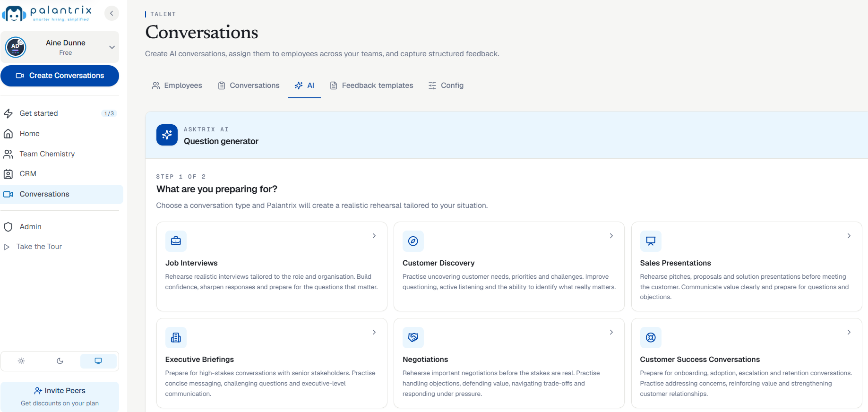The image size is (868, 412).
Task: Click the Executive Briefings building icon
Action: click(176, 337)
